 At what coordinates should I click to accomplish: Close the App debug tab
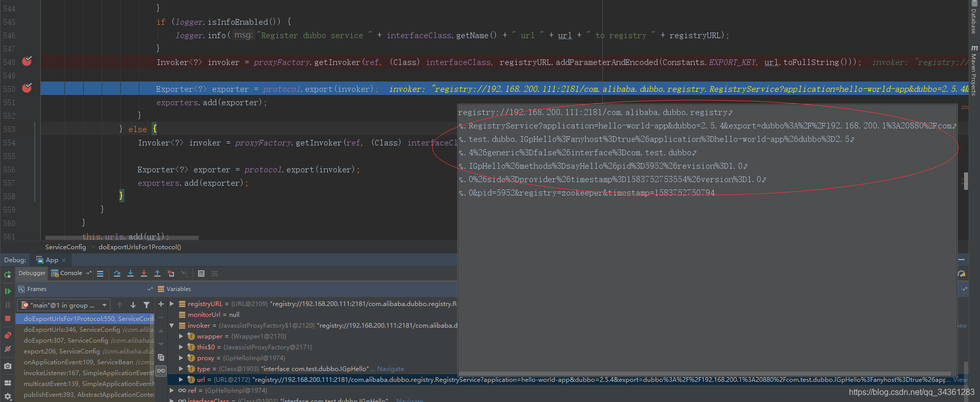tap(64, 260)
